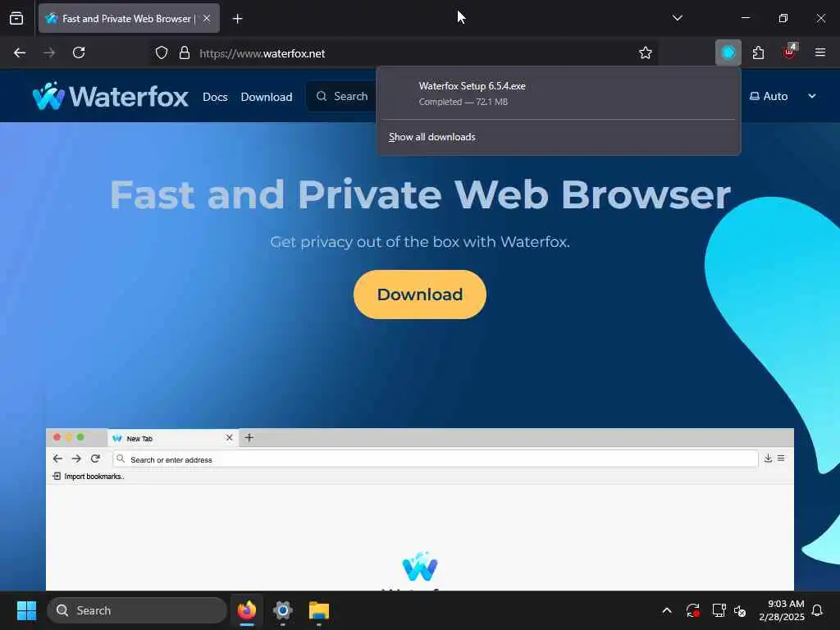Bookmark this page with star icon
The image size is (840, 630).
pyautogui.click(x=645, y=53)
